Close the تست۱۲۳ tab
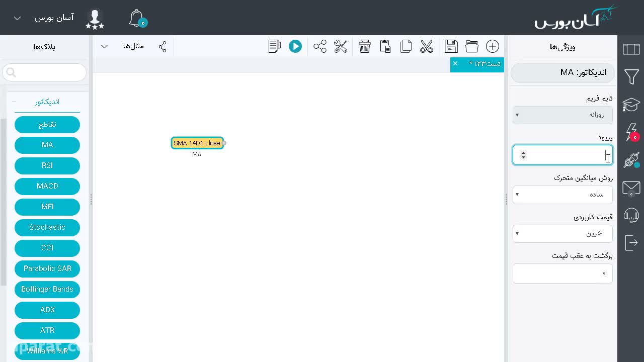This screenshot has height=362, width=644. [x=455, y=63]
